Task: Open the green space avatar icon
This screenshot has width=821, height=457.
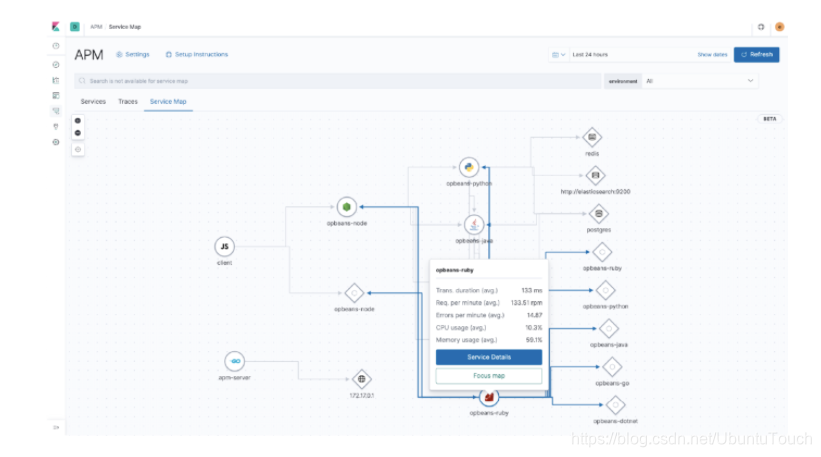Action: pyautogui.click(x=75, y=27)
